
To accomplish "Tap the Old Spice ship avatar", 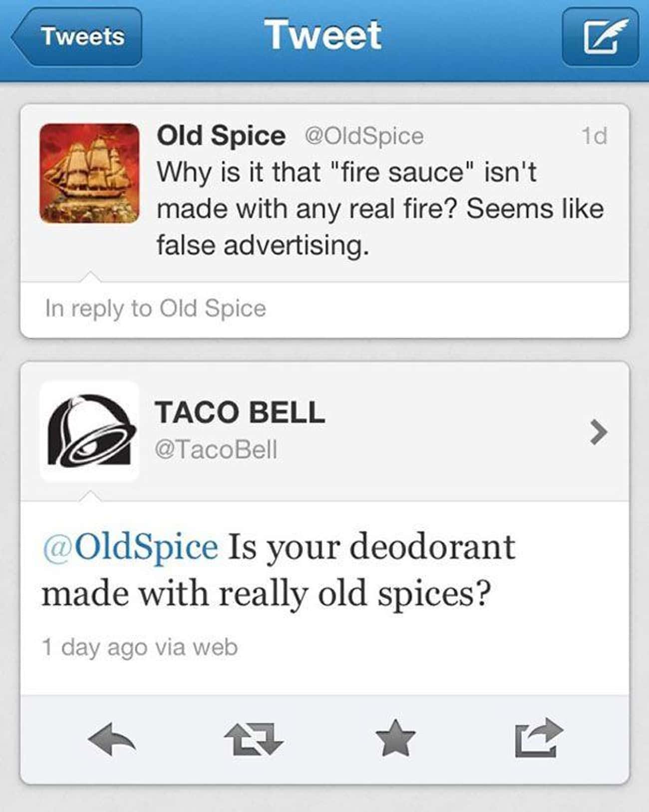I will point(90,173).
